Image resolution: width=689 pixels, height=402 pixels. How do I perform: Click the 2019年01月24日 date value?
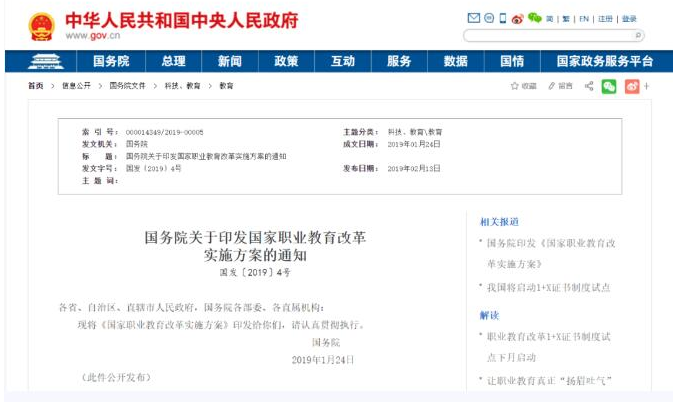point(414,144)
